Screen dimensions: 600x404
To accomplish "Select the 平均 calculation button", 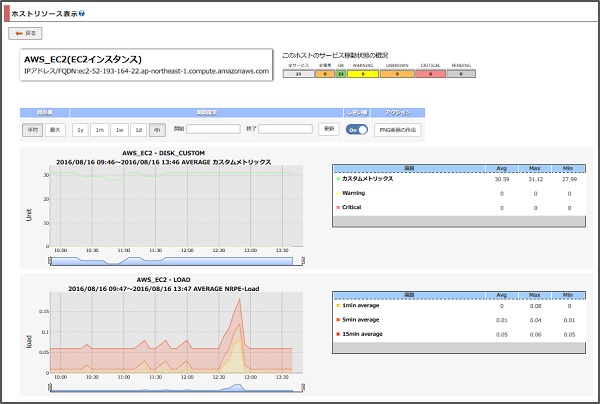I will click(x=33, y=130).
